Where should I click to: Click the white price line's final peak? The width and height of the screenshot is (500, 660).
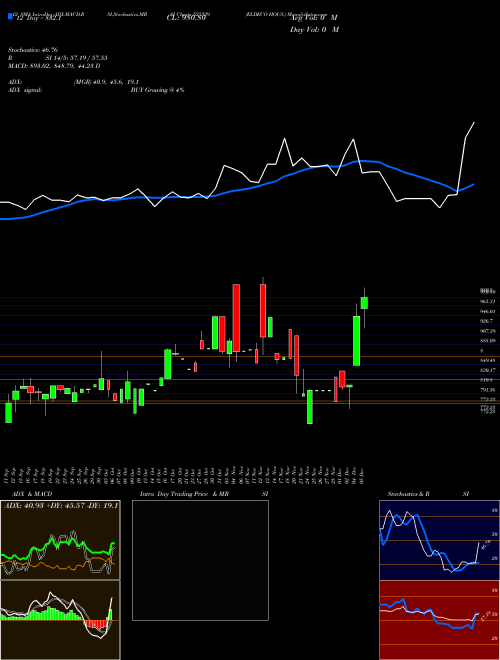474,122
